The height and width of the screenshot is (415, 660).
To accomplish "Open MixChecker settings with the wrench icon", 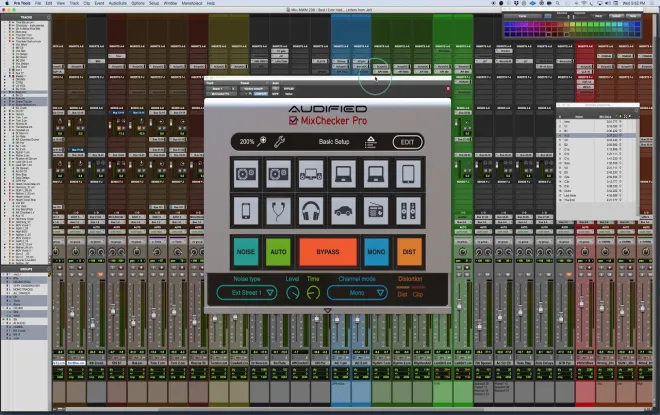I will coord(279,141).
